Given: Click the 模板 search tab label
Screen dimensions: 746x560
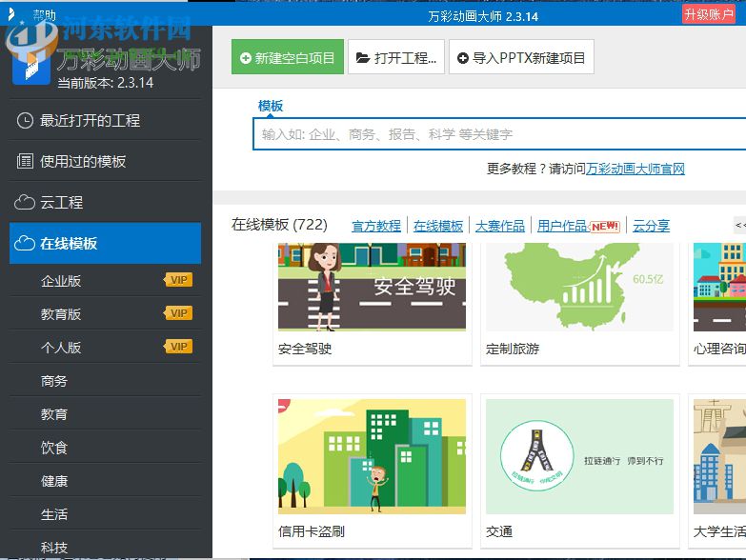Looking at the screenshot, I should (271, 106).
